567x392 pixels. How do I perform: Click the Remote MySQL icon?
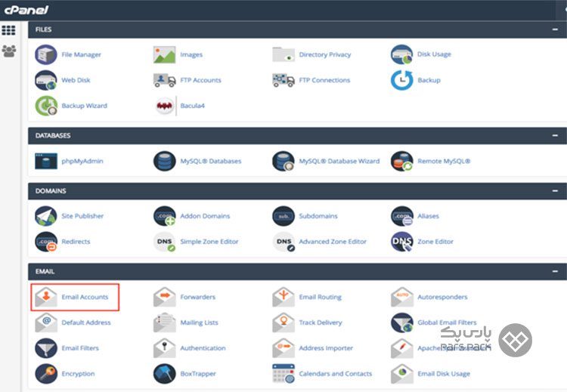401,161
